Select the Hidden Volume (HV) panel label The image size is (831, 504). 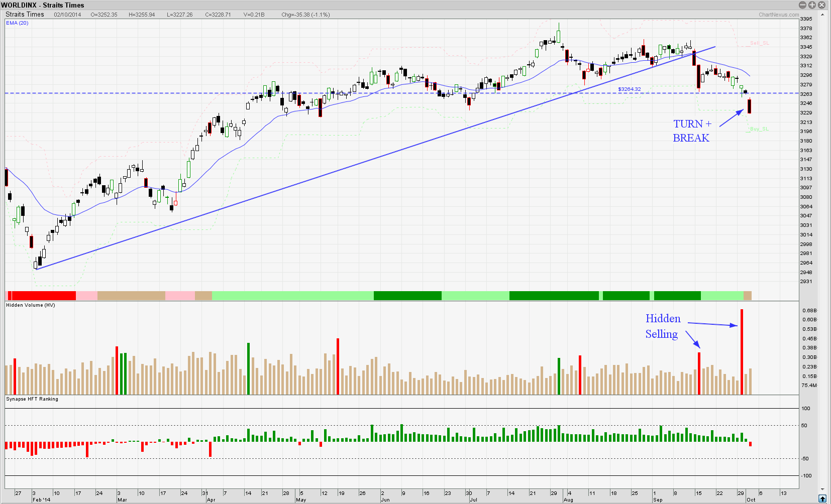(30, 305)
